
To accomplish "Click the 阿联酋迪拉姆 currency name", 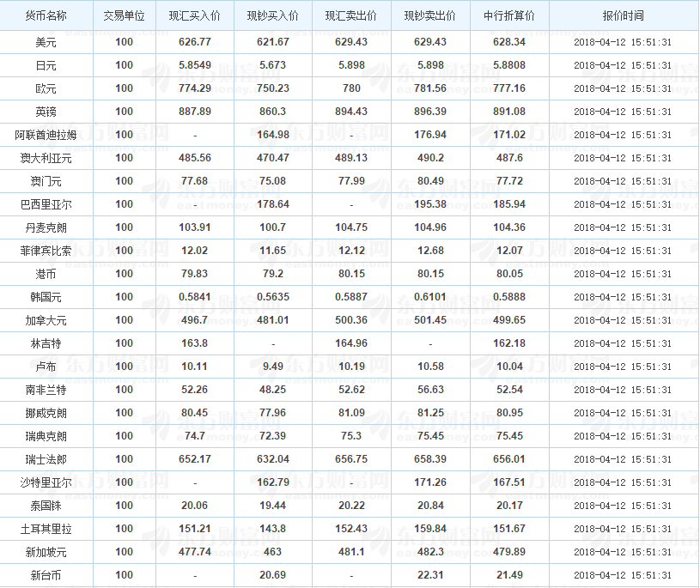I will click(46, 135).
